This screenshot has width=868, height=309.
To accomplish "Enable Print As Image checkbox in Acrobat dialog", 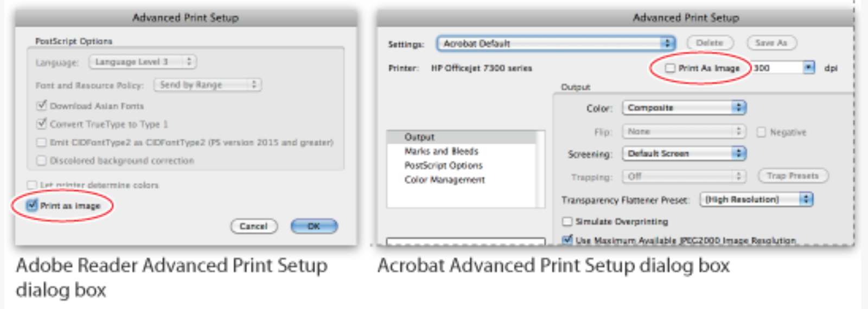I will [x=670, y=68].
